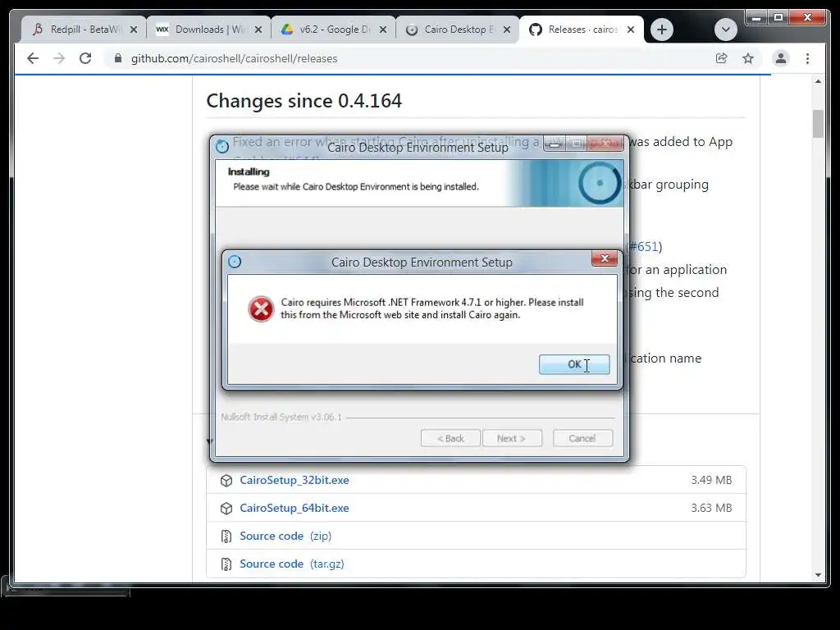Click the 'Changes since 0.4.164' heading
The image size is (840, 630).
[304, 101]
